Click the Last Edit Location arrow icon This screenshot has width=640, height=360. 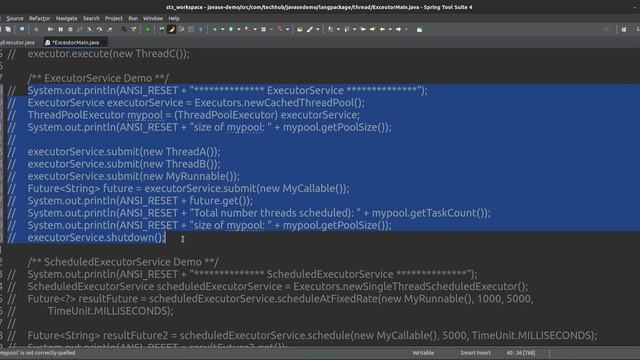(363, 29)
